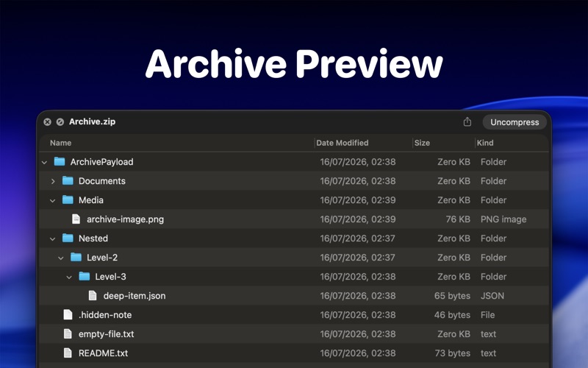Sort by the Size column header
Viewport: 588px width, 368px height.
(422, 143)
